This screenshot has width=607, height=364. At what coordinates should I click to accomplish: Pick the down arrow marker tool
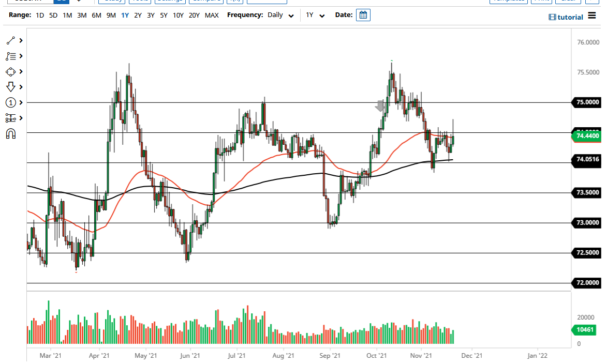coord(11,87)
